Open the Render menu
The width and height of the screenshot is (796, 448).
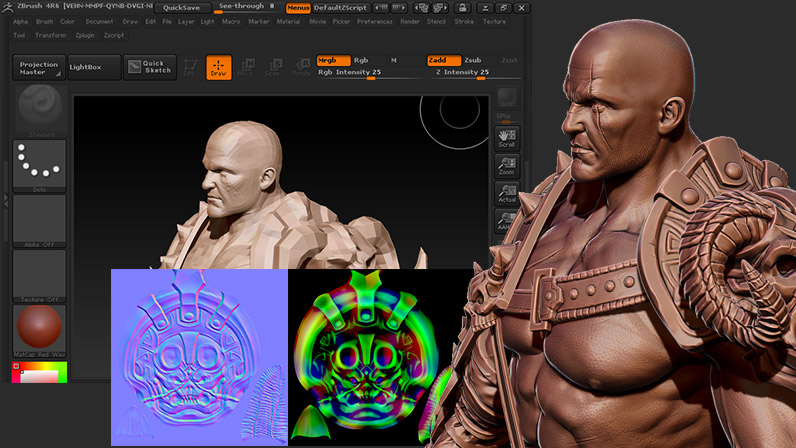click(x=410, y=22)
